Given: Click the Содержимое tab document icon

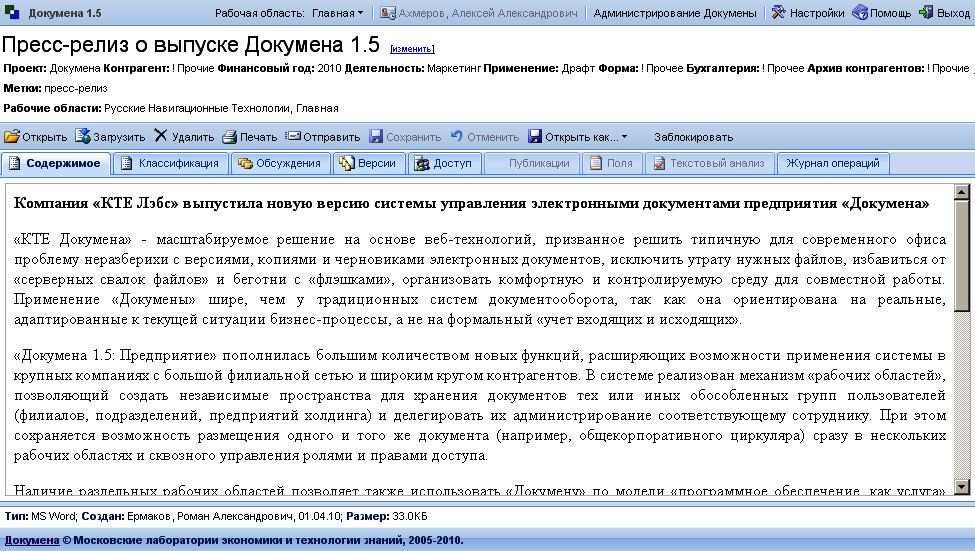Looking at the screenshot, I should 14,164.
